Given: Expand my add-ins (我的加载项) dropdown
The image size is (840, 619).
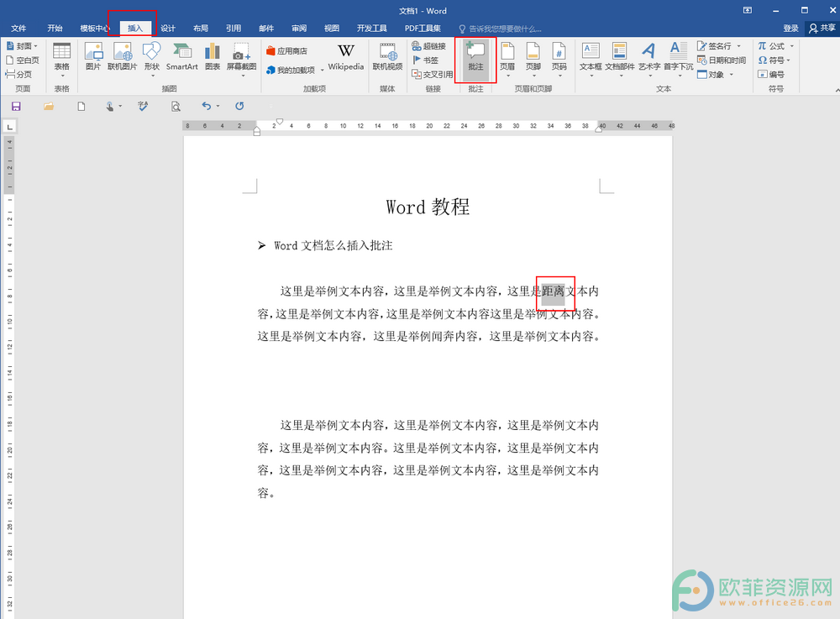Looking at the screenshot, I should [323, 71].
